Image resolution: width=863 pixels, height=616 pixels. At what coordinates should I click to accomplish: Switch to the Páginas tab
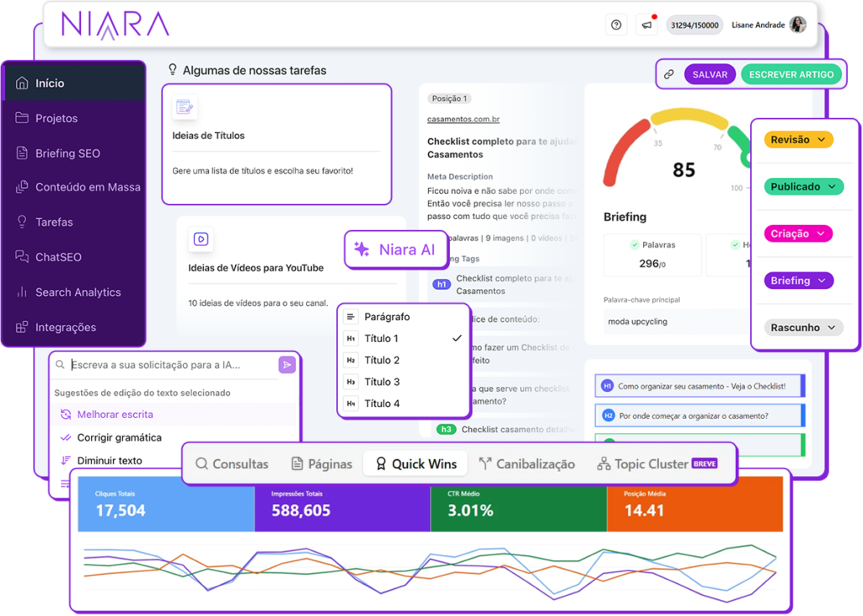click(x=321, y=464)
